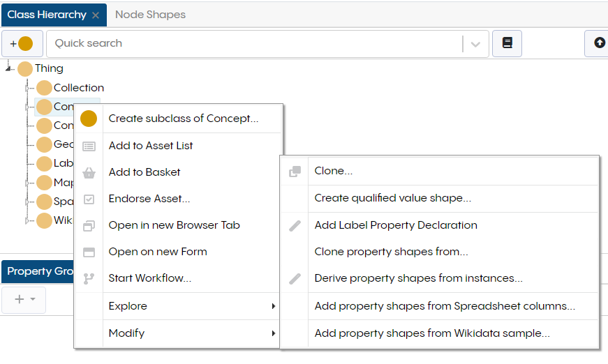Image resolution: width=608 pixels, height=364 pixels.
Task: Expand the Collection tree node
Action: [x=27, y=89]
